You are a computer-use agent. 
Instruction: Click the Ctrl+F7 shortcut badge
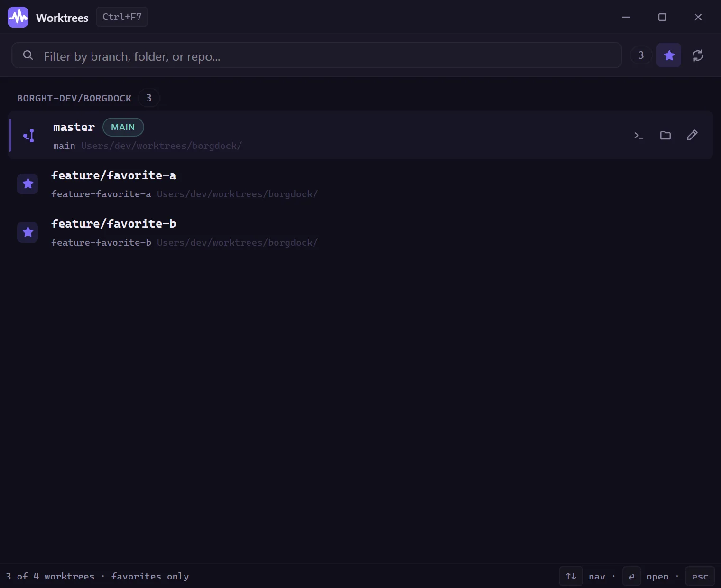coord(122,17)
